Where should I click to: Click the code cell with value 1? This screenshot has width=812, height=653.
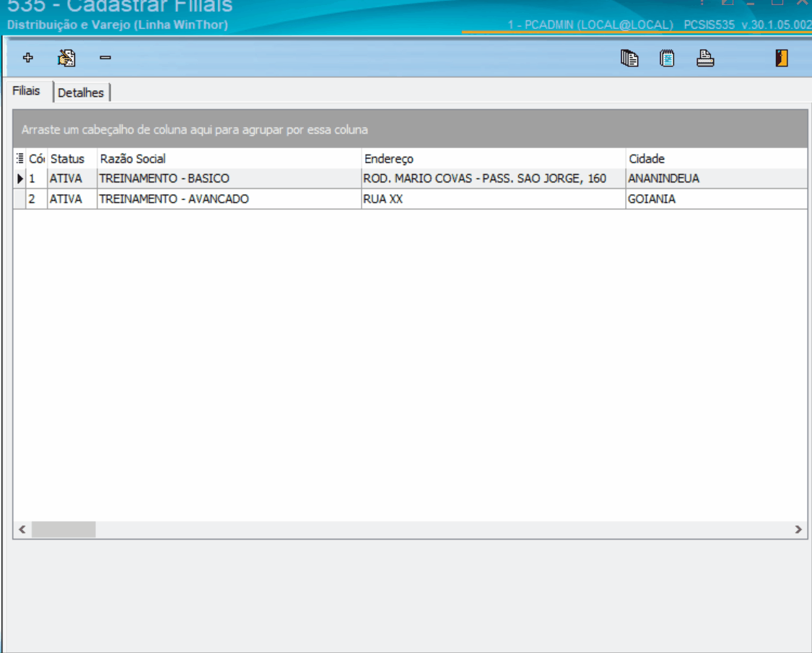(36, 179)
